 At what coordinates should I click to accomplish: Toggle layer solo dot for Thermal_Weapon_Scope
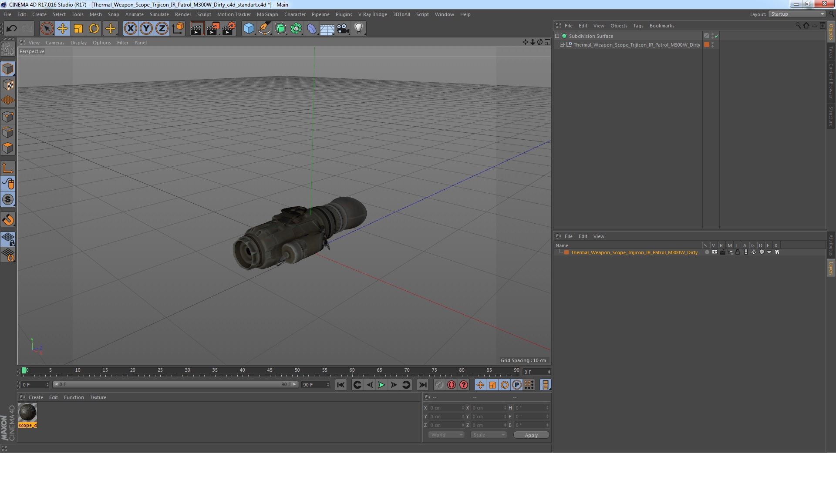coord(707,252)
